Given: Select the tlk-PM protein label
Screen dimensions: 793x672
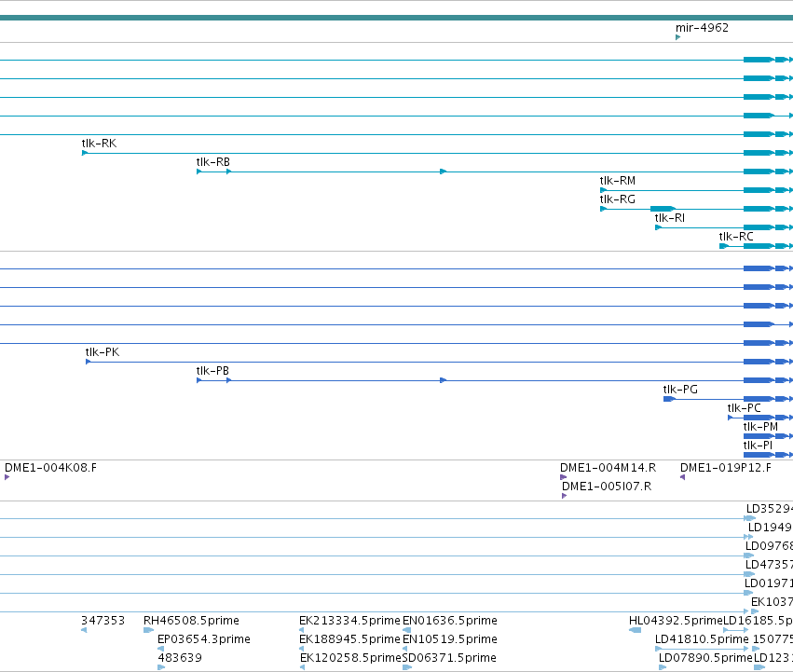Looking at the screenshot, I should click(760, 427).
